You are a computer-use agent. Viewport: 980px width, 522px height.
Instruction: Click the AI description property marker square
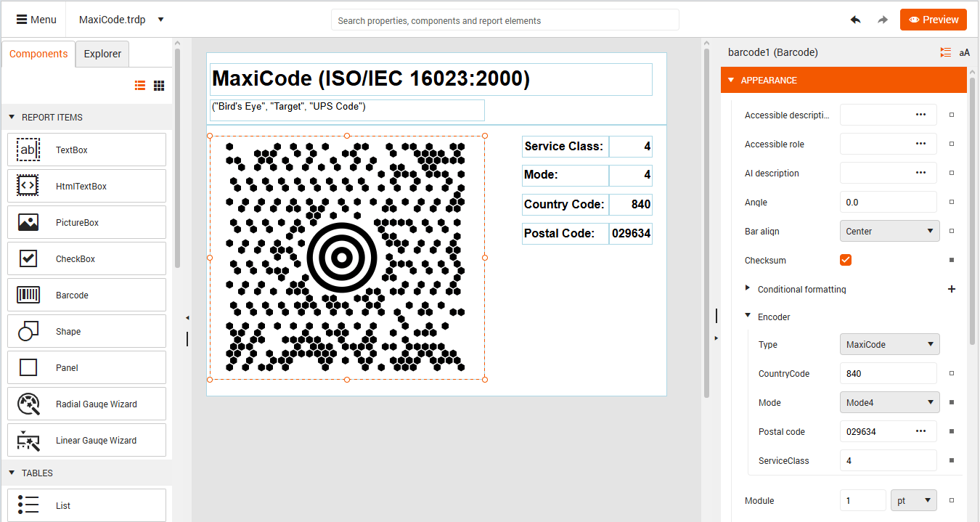point(952,173)
